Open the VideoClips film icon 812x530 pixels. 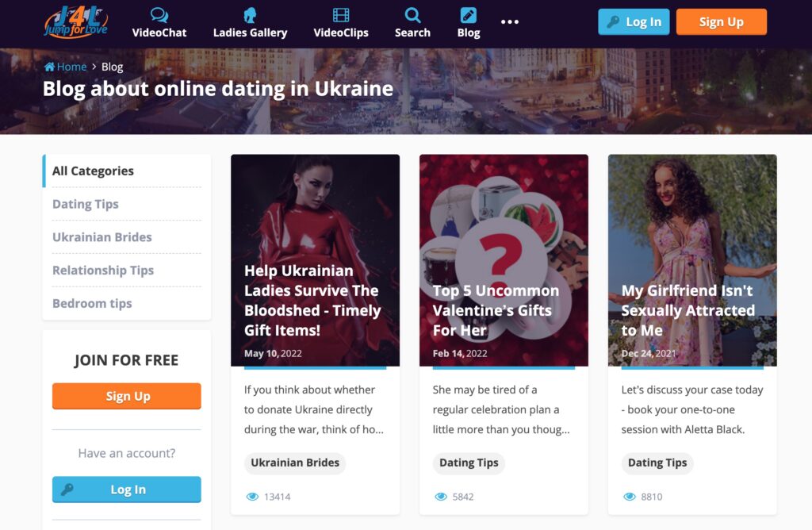click(x=341, y=15)
